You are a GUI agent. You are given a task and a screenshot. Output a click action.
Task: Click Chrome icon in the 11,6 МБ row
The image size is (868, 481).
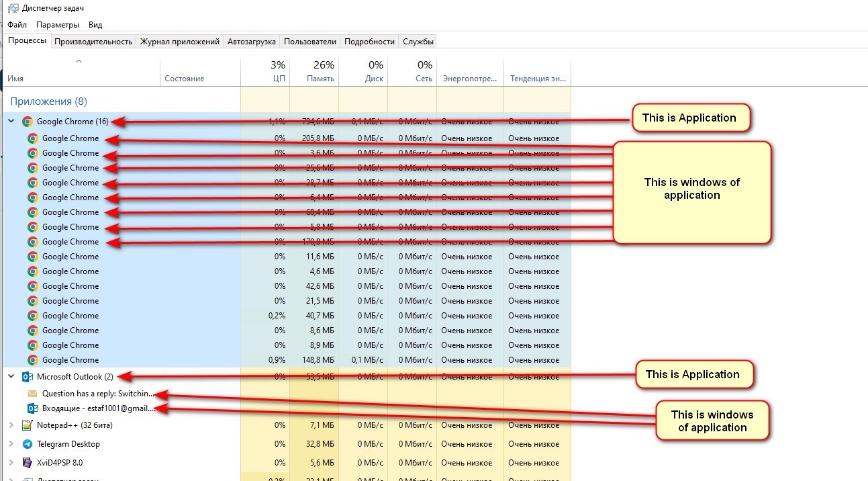click(33, 257)
